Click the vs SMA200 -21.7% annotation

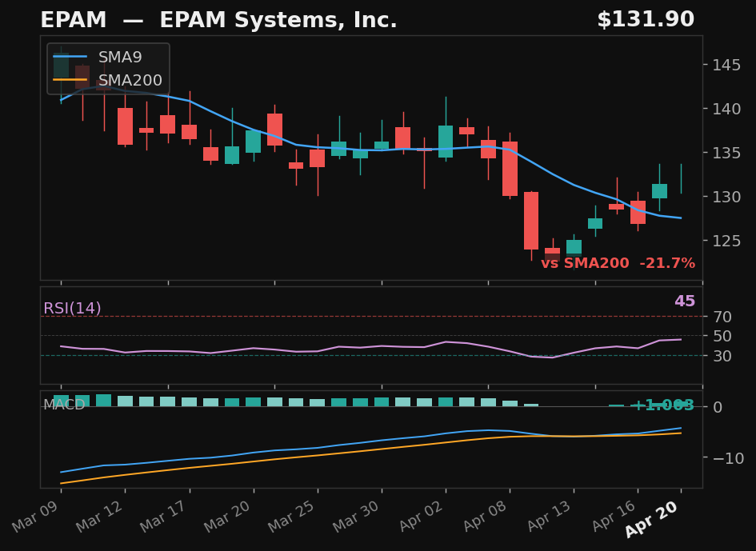coord(618,262)
